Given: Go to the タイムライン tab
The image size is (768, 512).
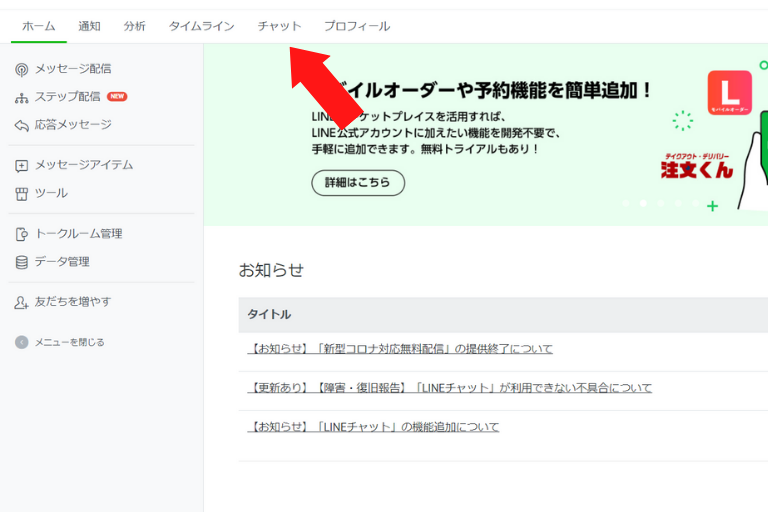Looking at the screenshot, I should 201,26.
